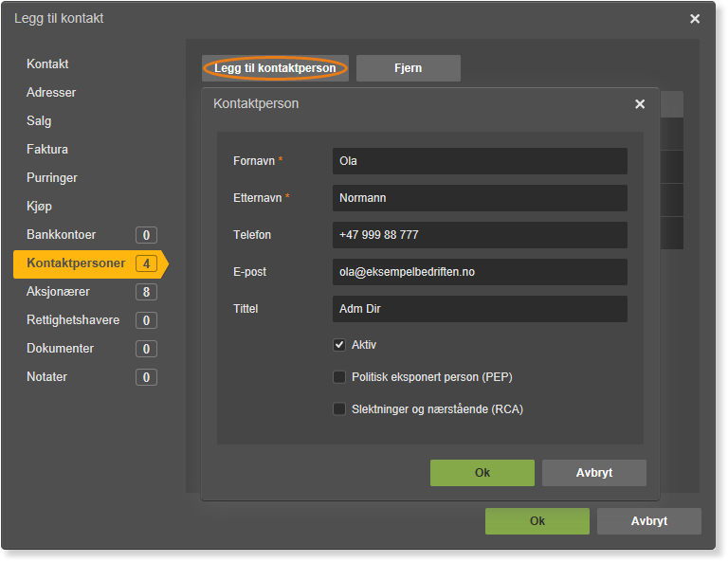Click the Fjern button
The image size is (728, 562).
pyautogui.click(x=409, y=68)
